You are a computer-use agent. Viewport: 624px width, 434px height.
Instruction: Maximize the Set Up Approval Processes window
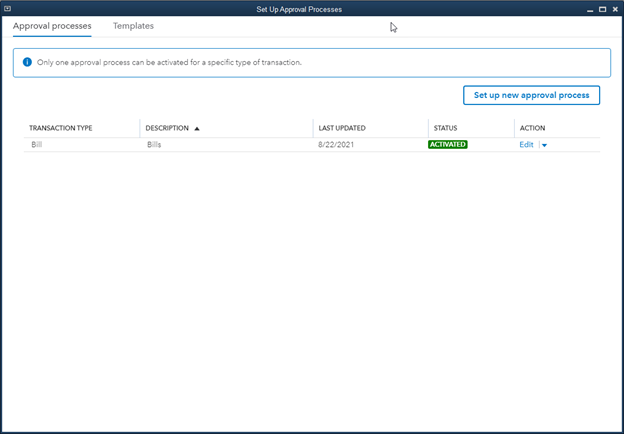(601, 9)
